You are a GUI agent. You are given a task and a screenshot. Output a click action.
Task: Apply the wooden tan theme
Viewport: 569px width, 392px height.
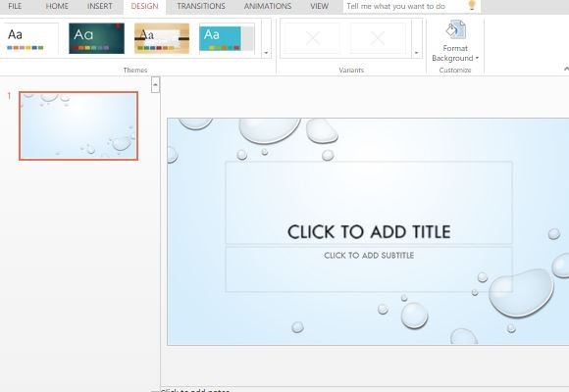[x=162, y=38]
